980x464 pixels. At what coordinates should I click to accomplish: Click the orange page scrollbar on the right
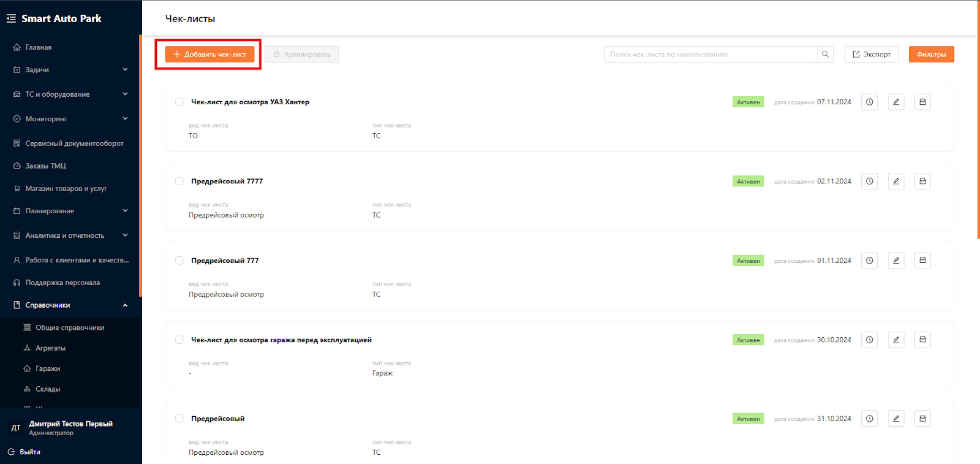(x=978, y=120)
